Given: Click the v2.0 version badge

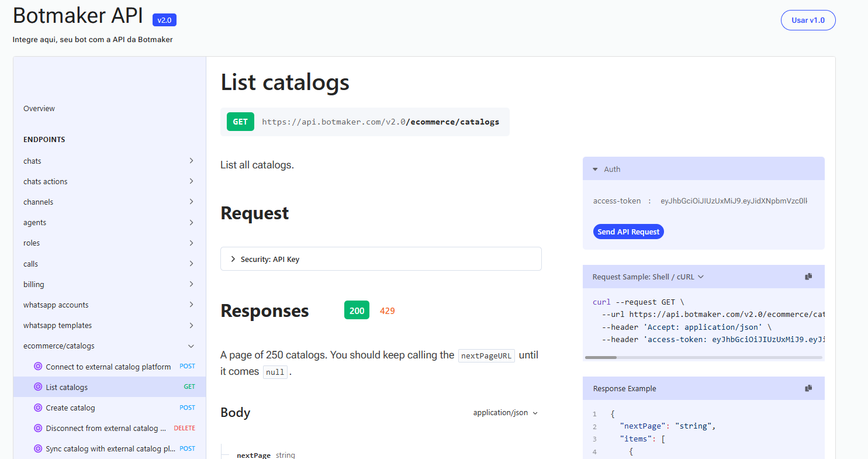Looking at the screenshot, I should coord(164,20).
